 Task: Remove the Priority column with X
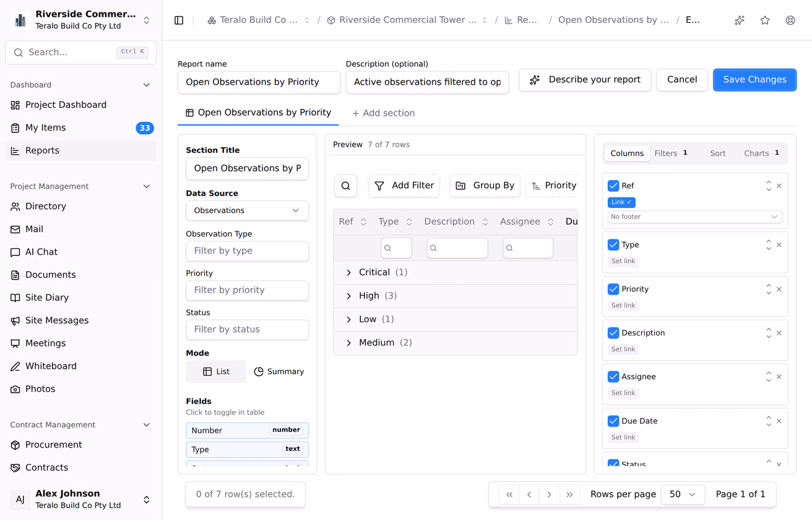tap(779, 289)
